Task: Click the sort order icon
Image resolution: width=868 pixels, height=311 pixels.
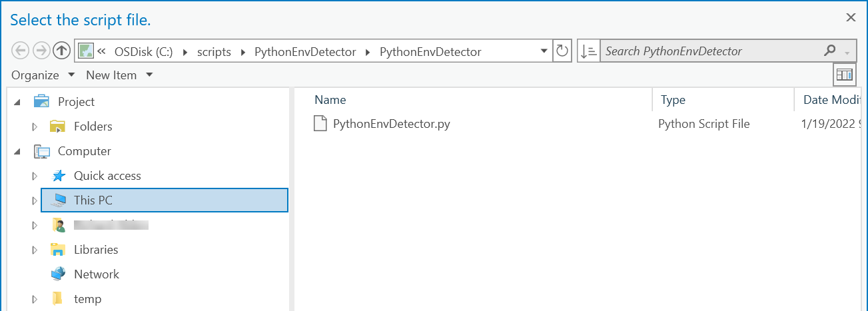Action: [x=588, y=51]
